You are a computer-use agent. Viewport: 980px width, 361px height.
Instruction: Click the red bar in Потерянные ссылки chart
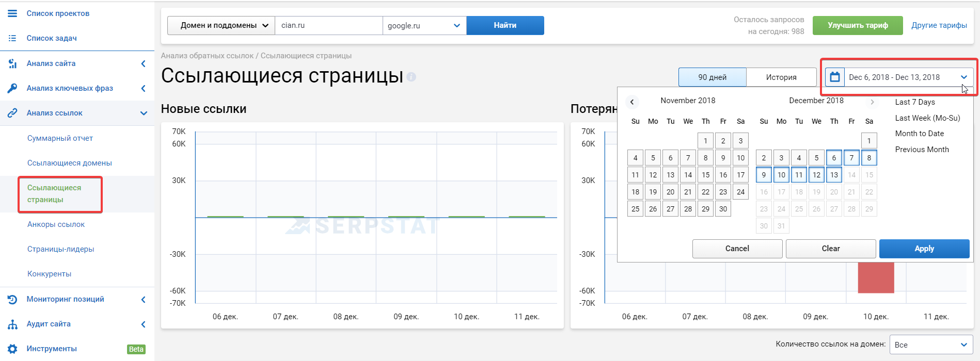coord(876,277)
